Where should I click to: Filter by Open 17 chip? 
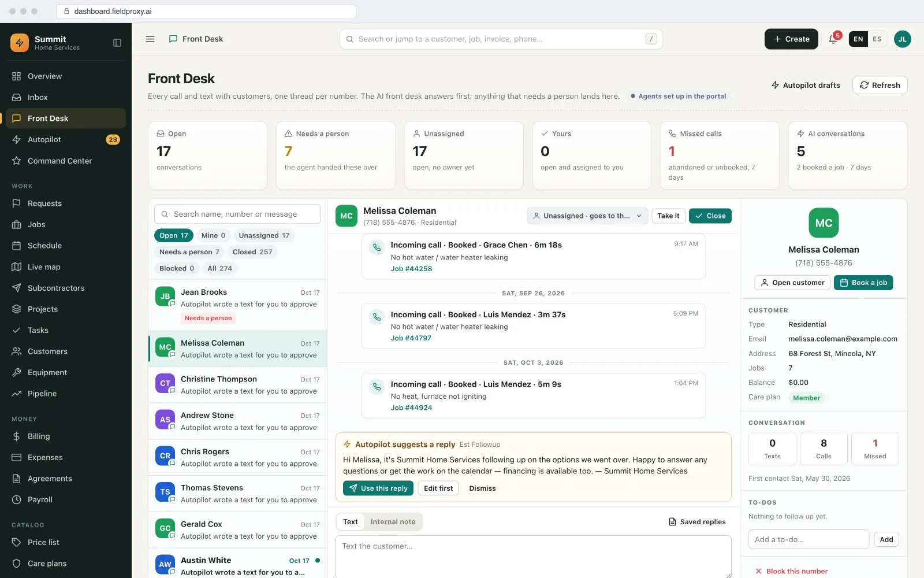tap(174, 236)
